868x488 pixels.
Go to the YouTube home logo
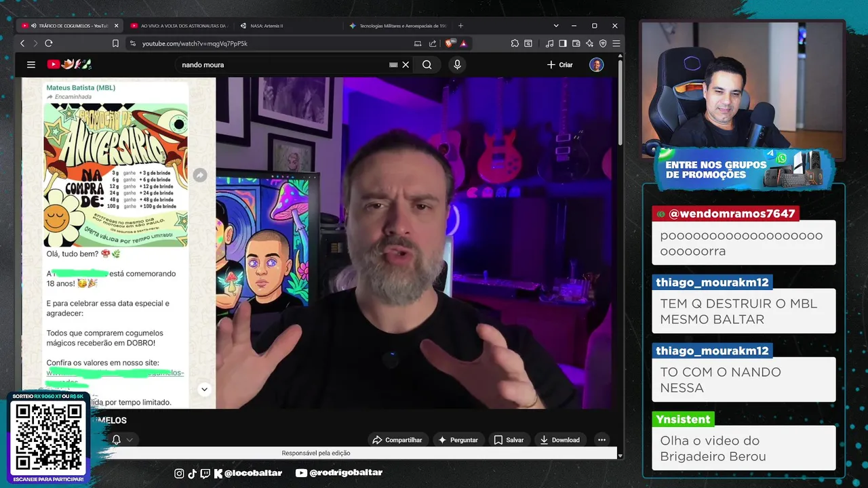click(69, 64)
